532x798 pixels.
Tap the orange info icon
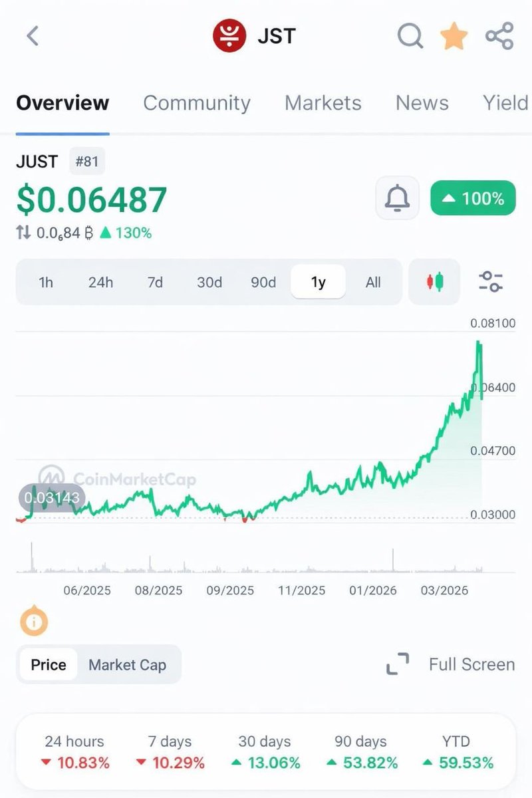35,622
